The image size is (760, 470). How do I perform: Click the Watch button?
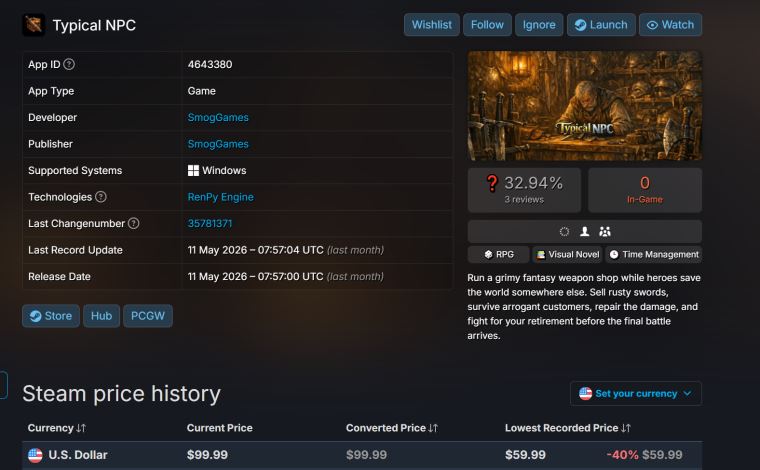pos(670,25)
